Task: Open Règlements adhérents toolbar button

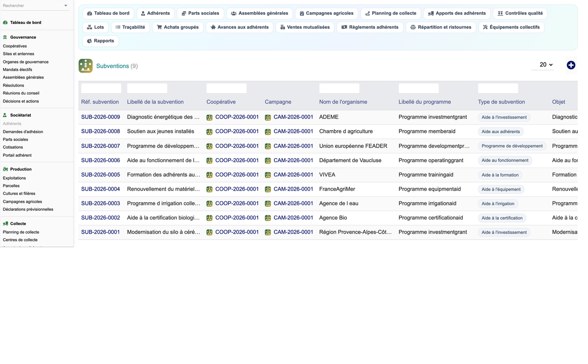Action: [x=370, y=27]
